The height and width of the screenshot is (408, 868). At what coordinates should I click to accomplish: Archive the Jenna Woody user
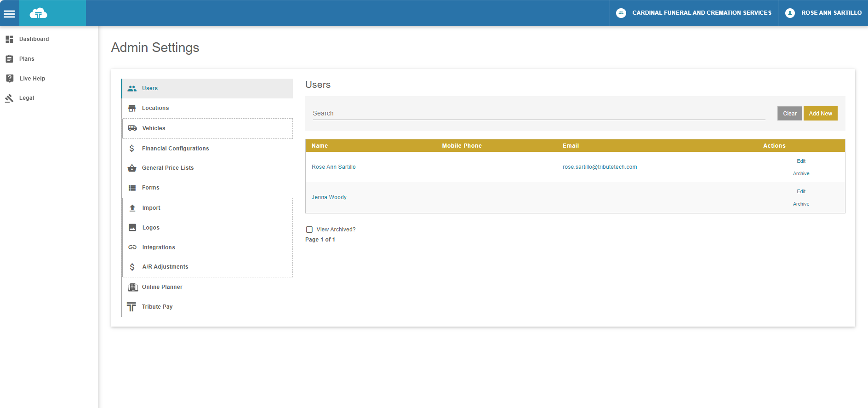(x=801, y=204)
